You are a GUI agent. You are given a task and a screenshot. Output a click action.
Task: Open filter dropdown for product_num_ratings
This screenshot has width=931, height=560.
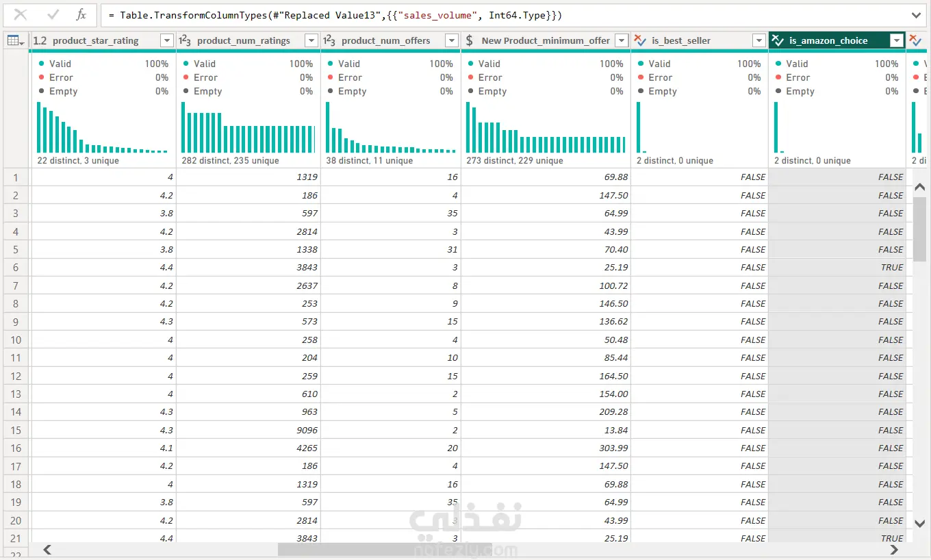pos(311,41)
